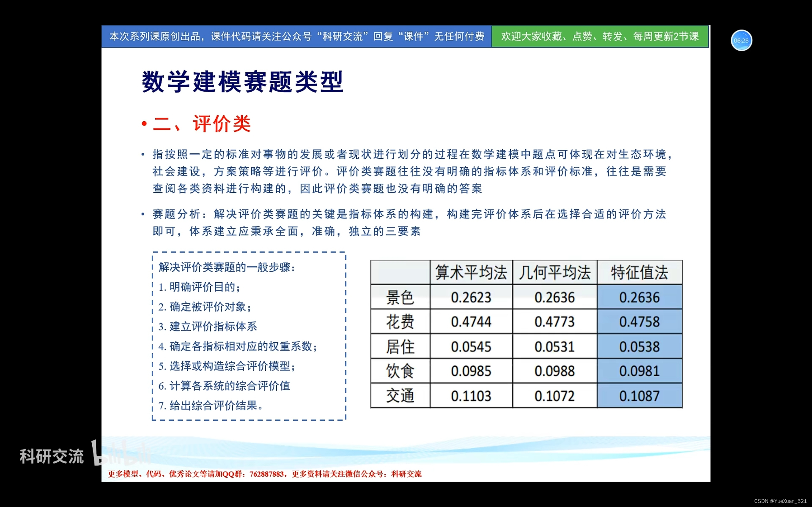This screenshot has width=812, height=507.
Task: Click step 4 确定各指标权重系数
Action: pos(238,346)
